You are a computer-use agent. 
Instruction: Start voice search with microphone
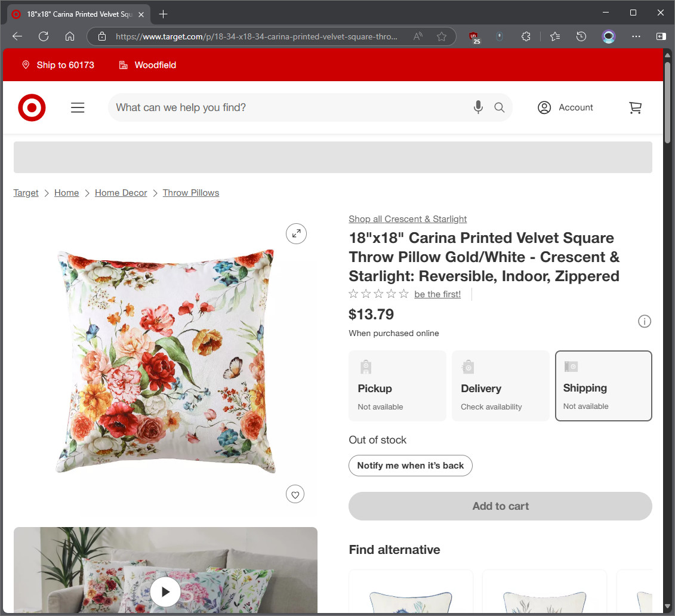[478, 107]
